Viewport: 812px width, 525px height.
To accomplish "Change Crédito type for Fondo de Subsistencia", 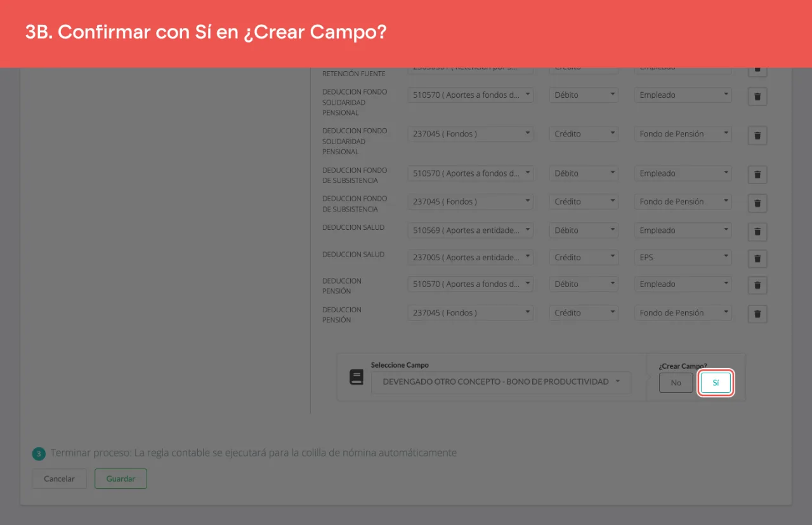I will (584, 202).
